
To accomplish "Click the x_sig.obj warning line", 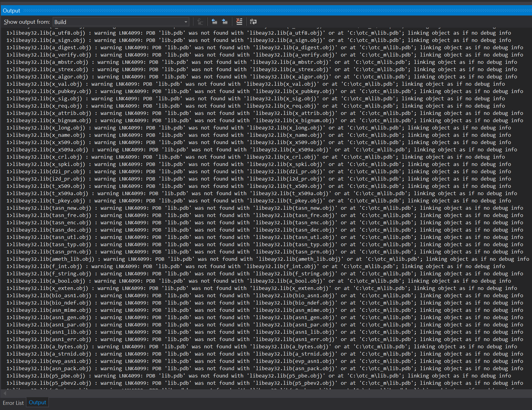I will coord(256,98).
